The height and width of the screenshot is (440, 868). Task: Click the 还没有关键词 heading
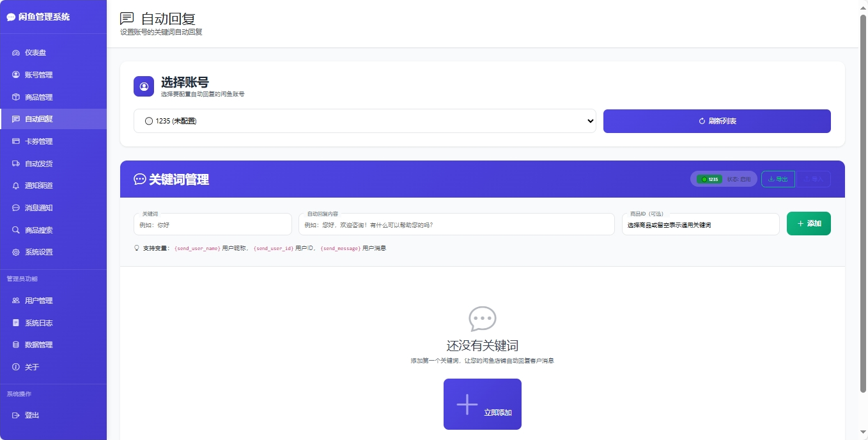pos(483,346)
